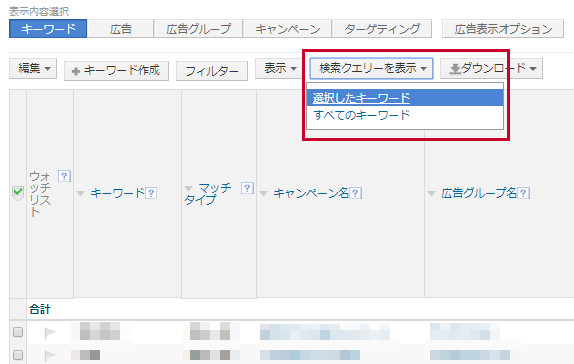
Task: Expand the 表示 dropdown
Action: (280, 68)
